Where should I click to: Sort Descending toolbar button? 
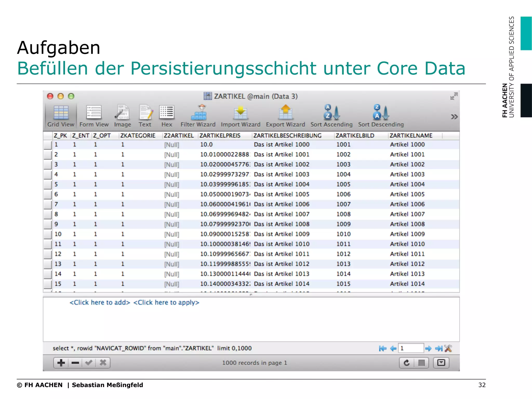[x=381, y=116]
